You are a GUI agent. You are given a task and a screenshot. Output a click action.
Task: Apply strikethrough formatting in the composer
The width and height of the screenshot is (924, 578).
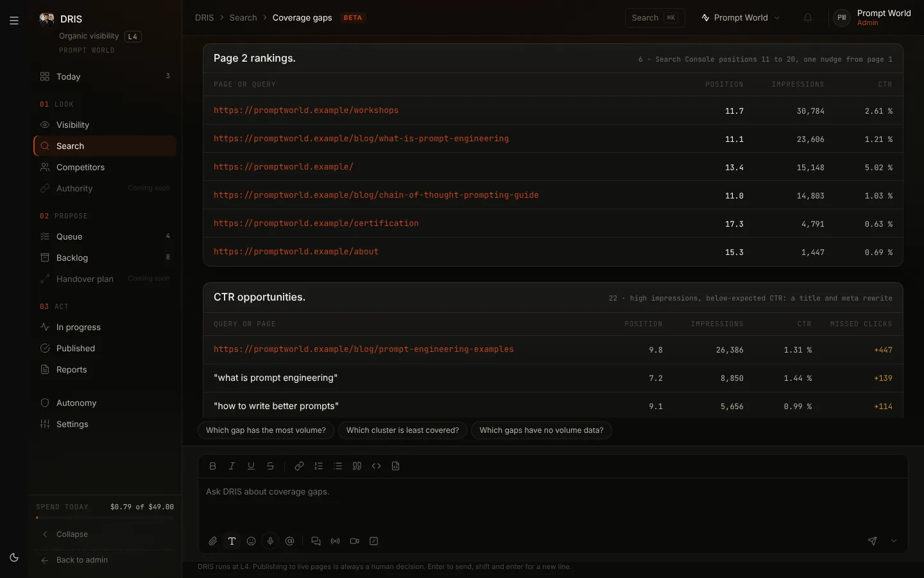point(271,466)
